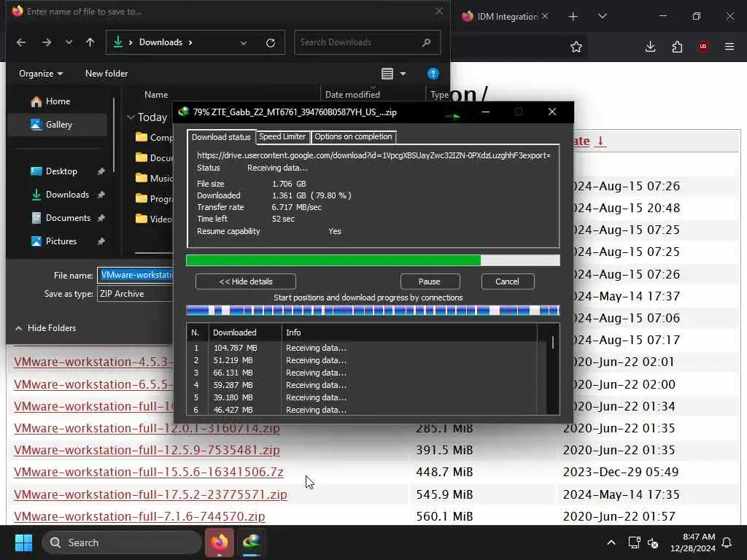Bookmark this page with star icon
Screen dimensions: 747x560
[576, 47]
